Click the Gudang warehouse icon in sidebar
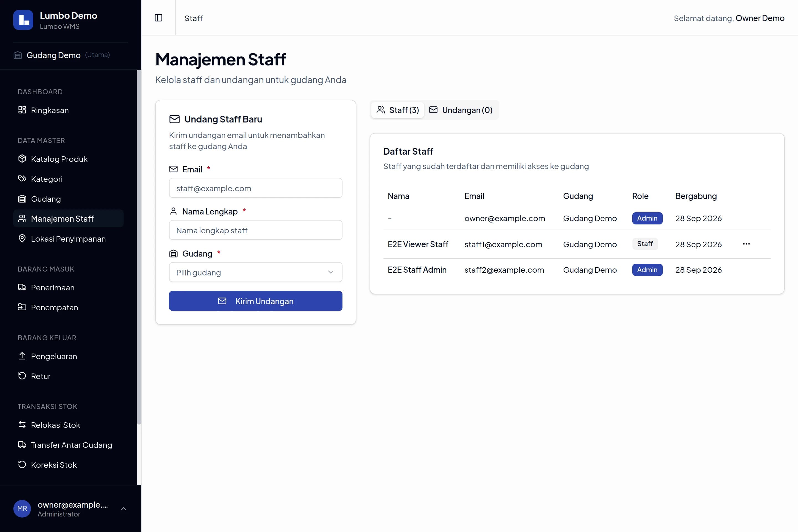798x532 pixels. point(22,199)
